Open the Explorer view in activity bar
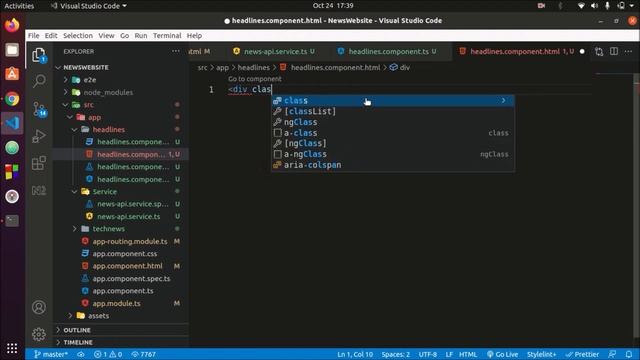The image size is (640, 360). tap(39, 55)
